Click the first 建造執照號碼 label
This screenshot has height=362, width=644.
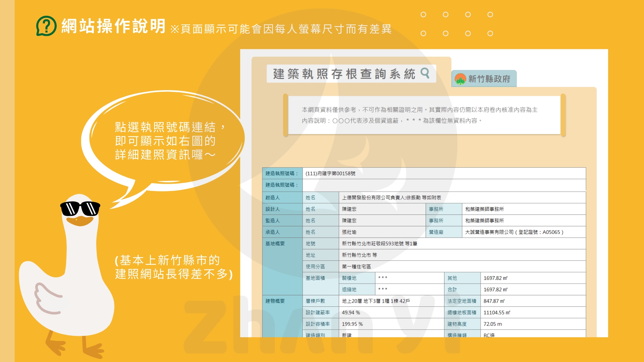[x=282, y=173]
